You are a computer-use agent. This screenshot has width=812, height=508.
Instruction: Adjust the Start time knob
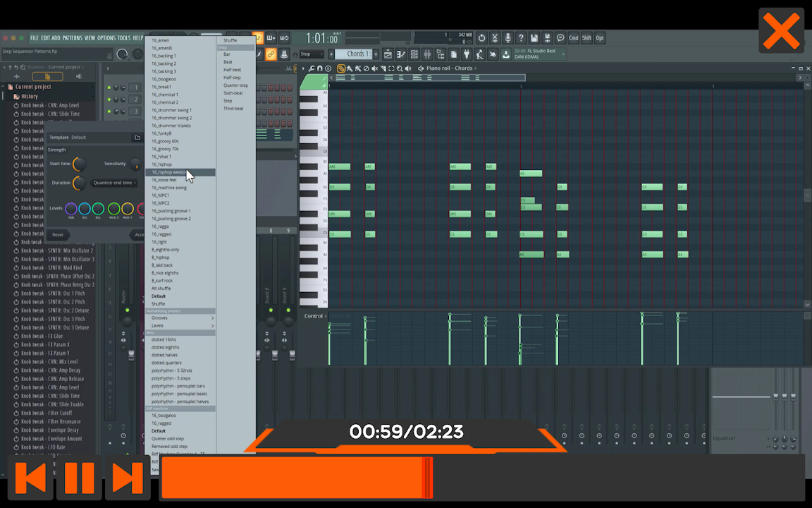(x=80, y=164)
